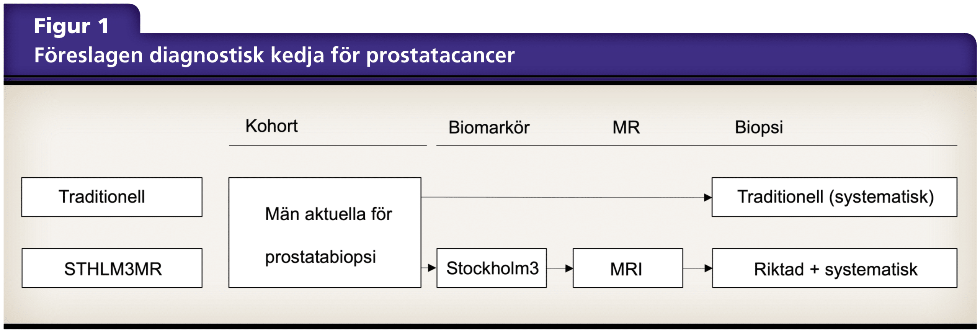
Task: Click the "STHLM3MR" row label box
Action: [x=112, y=268]
